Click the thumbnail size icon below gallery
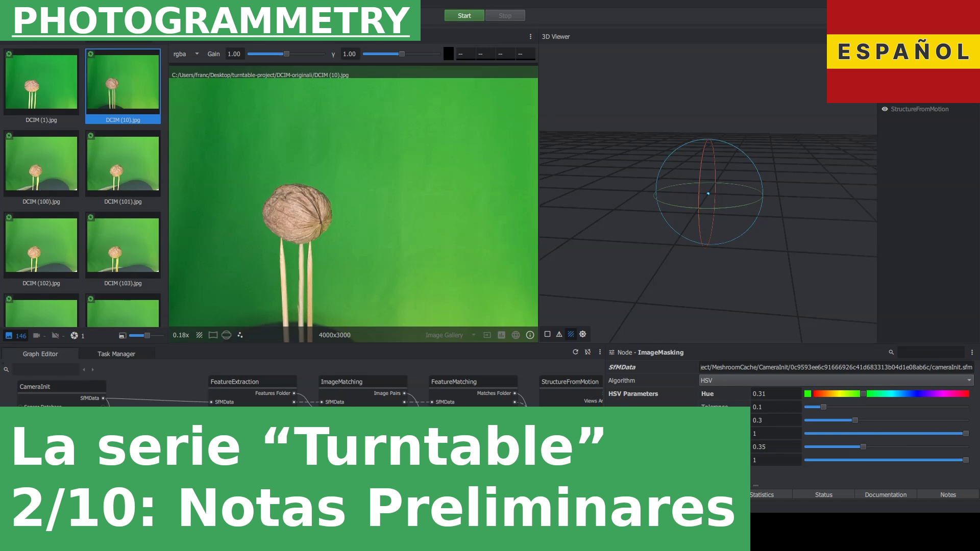Viewport: 980px width, 551px height. pos(122,335)
